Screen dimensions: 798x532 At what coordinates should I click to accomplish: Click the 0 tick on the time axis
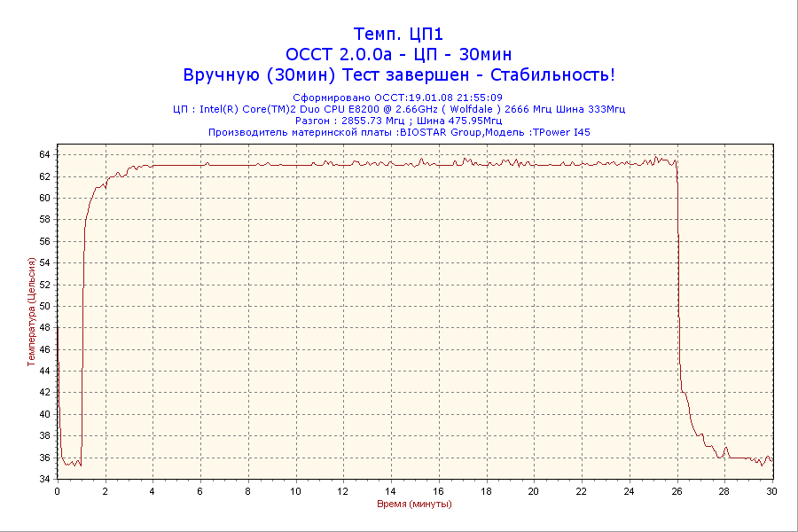coord(58,491)
